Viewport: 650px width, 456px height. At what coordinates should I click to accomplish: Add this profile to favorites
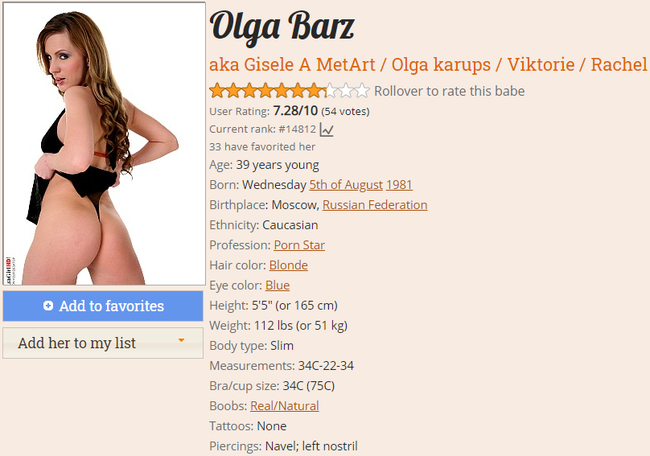103,306
